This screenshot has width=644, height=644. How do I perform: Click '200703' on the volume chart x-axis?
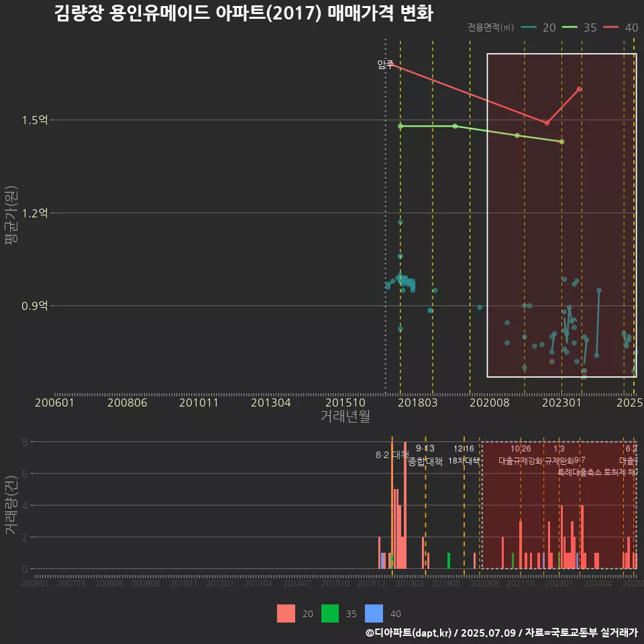coord(70,583)
